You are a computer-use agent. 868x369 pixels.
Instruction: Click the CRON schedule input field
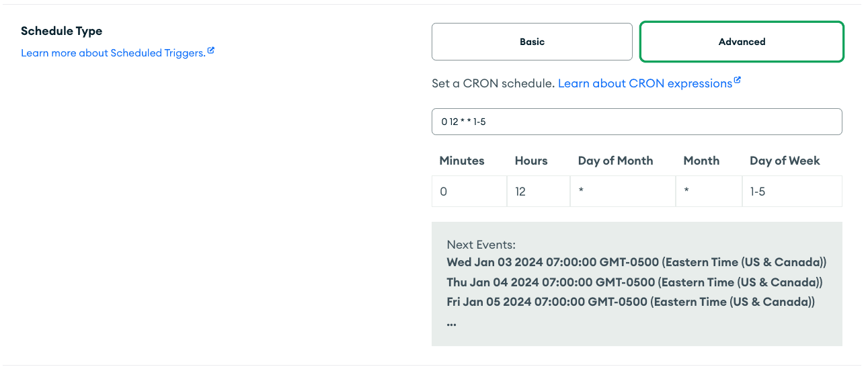click(637, 122)
